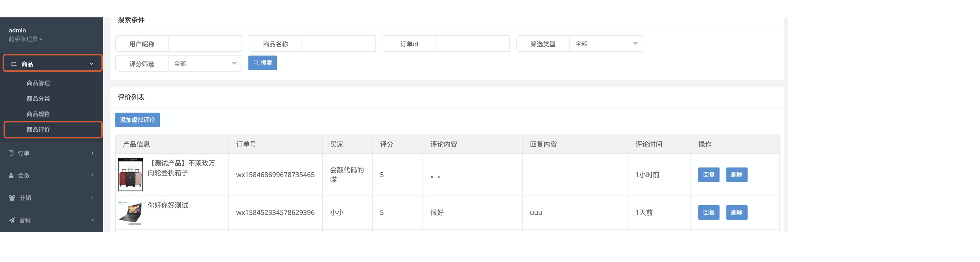Select 商品分类 menu item
This screenshot has height=262, width=980.
(x=38, y=99)
